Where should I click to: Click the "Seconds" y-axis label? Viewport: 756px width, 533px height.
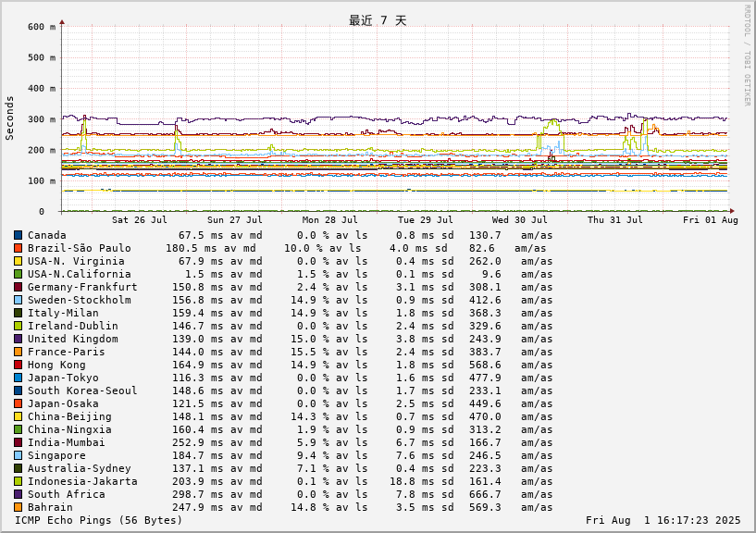(x=9, y=118)
